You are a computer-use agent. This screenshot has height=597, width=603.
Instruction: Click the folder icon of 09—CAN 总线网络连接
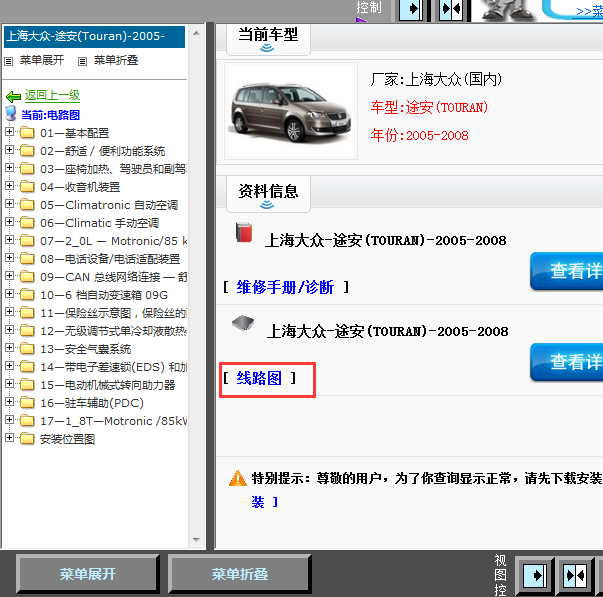(27, 277)
